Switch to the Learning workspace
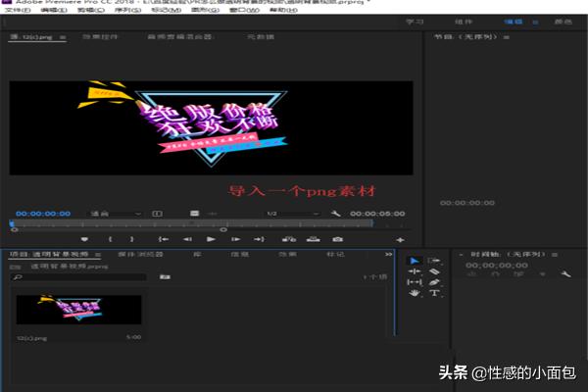Screen dimensions: 588x392 [415, 22]
